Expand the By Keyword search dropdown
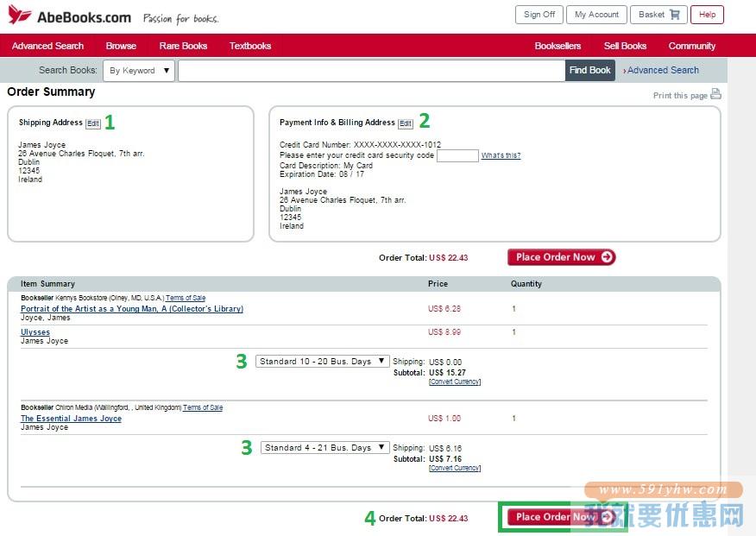The image size is (756, 536). tap(139, 71)
